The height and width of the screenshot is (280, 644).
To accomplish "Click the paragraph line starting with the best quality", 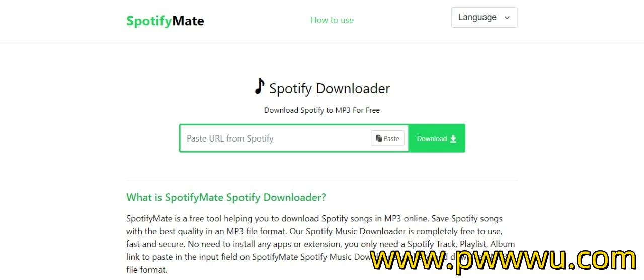I will coord(314,232).
